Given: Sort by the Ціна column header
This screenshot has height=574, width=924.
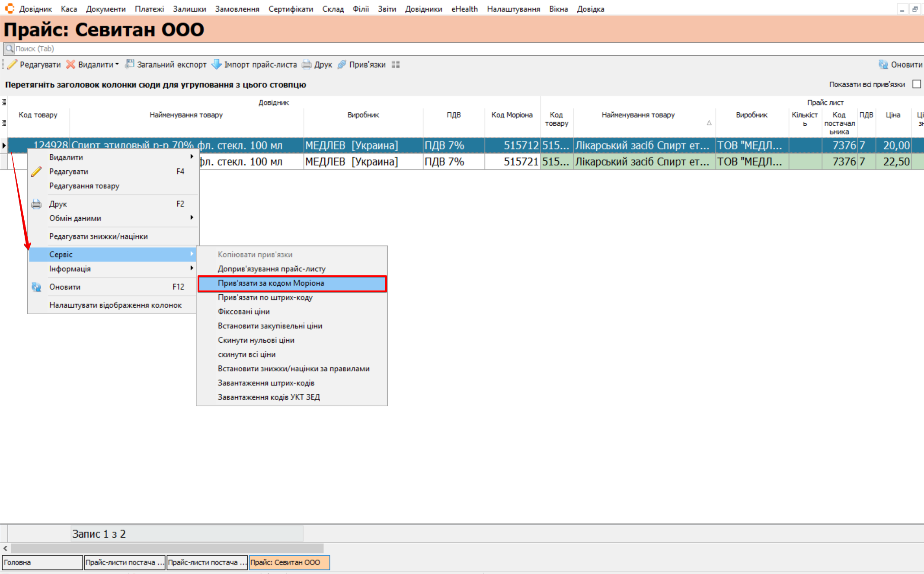Looking at the screenshot, I should [893, 115].
